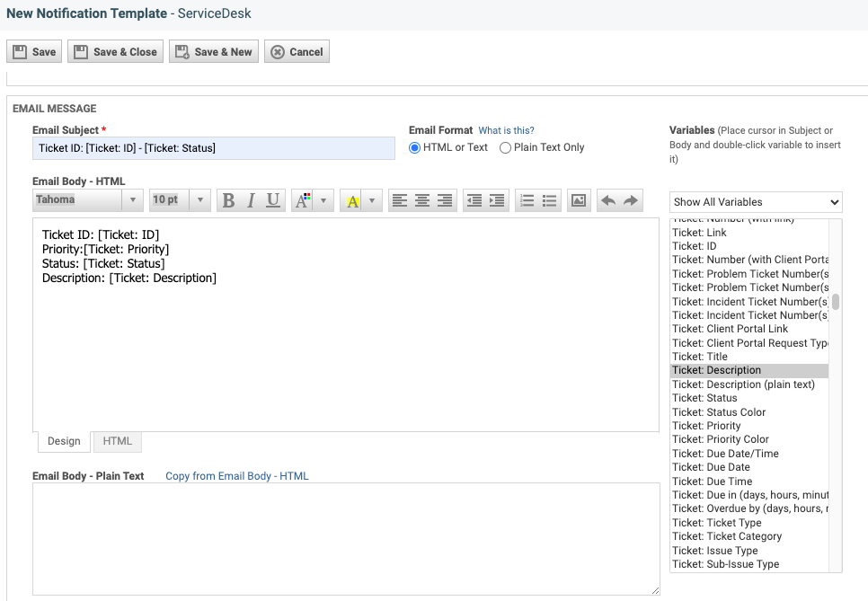Open the Tahoma font family dropdown

88,200
